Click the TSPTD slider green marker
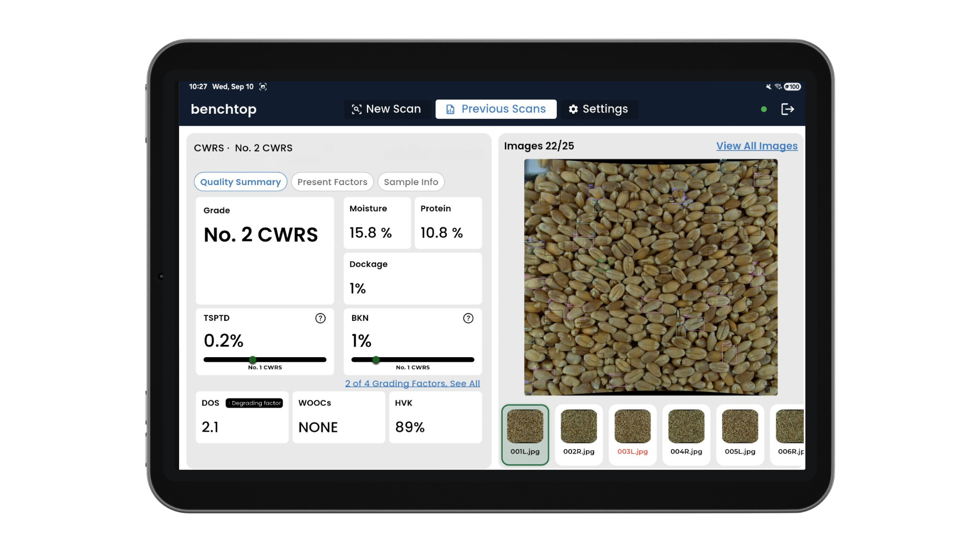This screenshot has width=980, height=551. [x=253, y=360]
